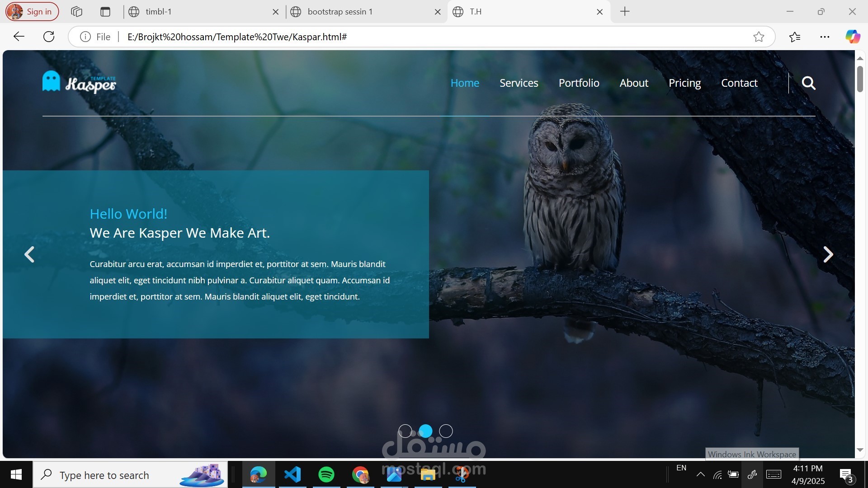Open Edge Settings and more menu

825,37
